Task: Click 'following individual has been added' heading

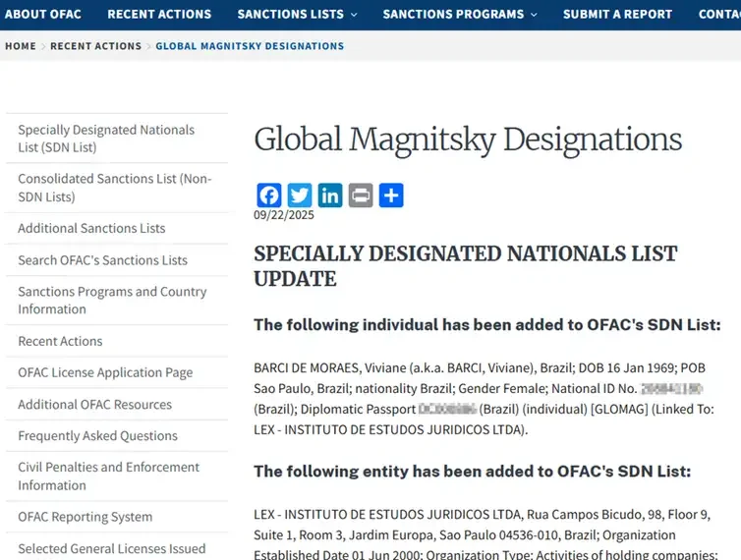Action: [487, 324]
